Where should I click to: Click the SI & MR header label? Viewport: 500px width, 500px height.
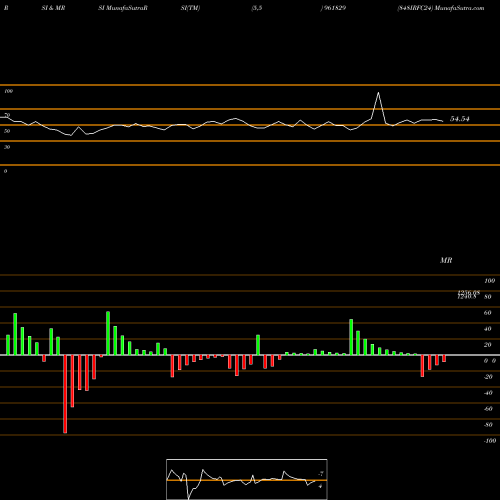[x=53, y=8]
